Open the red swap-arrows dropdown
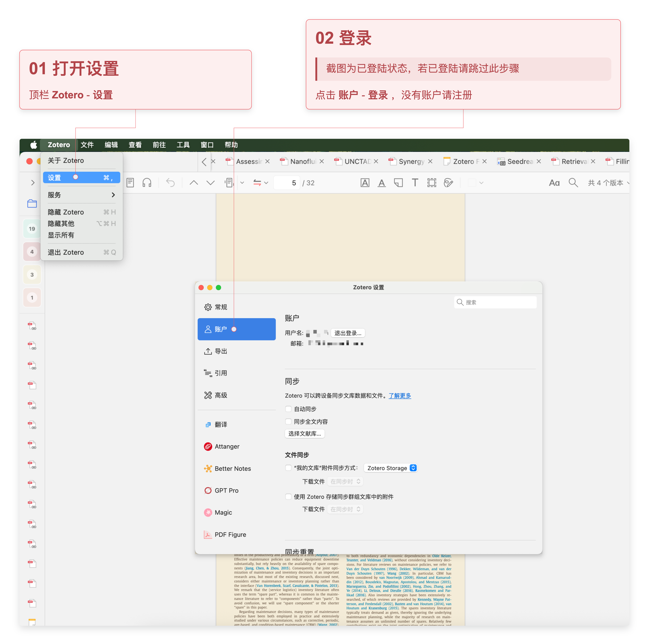This screenshot has width=645, height=644. (x=261, y=183)
